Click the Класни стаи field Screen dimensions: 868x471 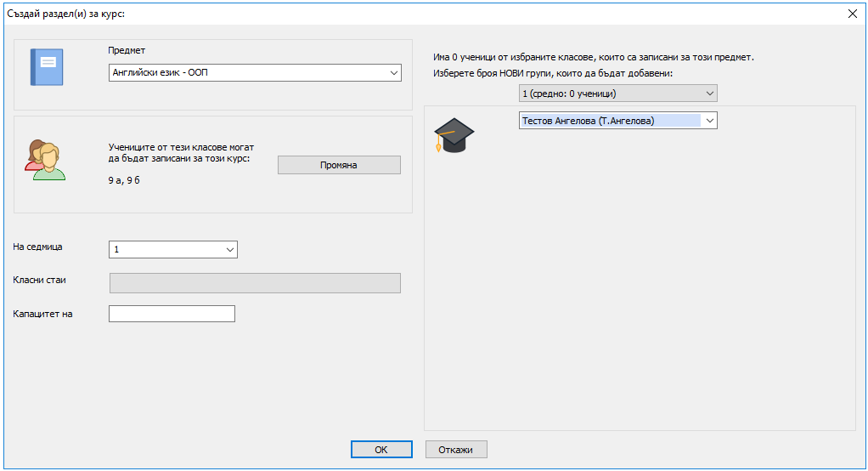point(255,283)
